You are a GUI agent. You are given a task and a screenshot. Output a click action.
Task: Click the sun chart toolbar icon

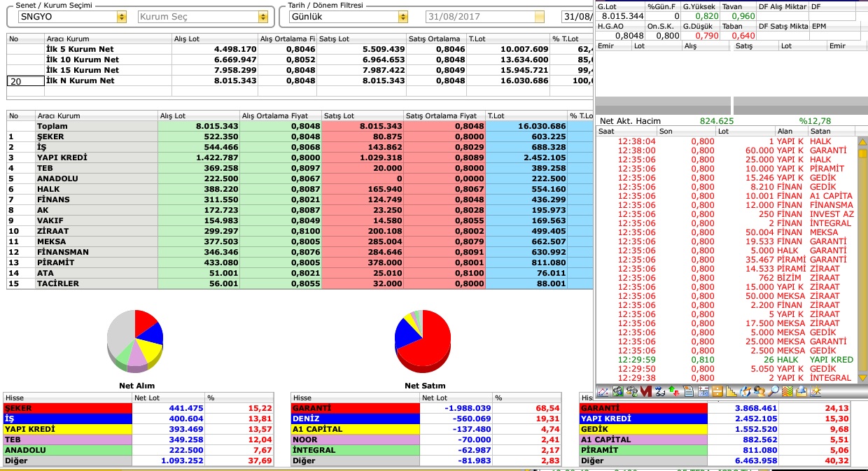815,391
